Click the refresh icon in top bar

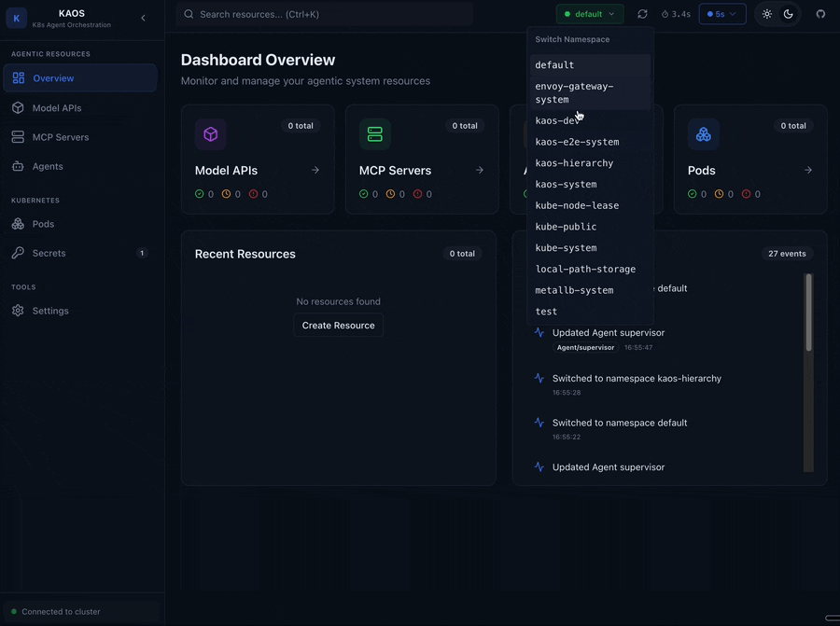[x=642, y=13]
